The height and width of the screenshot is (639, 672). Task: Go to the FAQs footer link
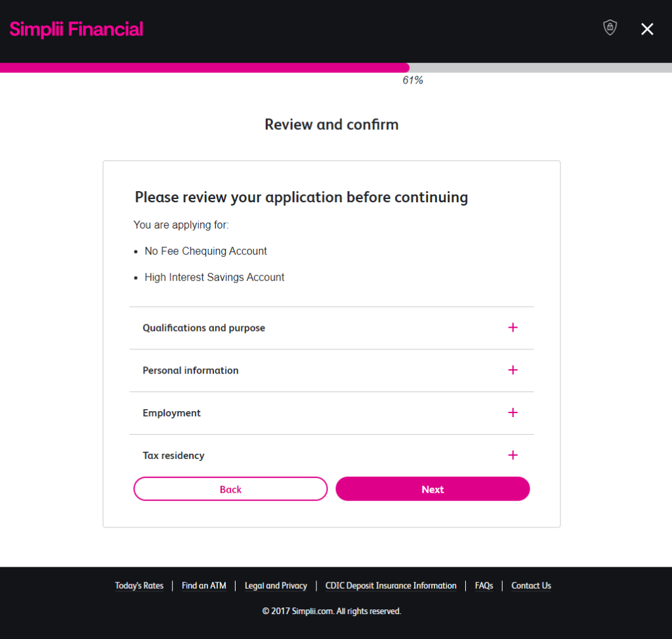pyautogui.click(x=484, y=586)
